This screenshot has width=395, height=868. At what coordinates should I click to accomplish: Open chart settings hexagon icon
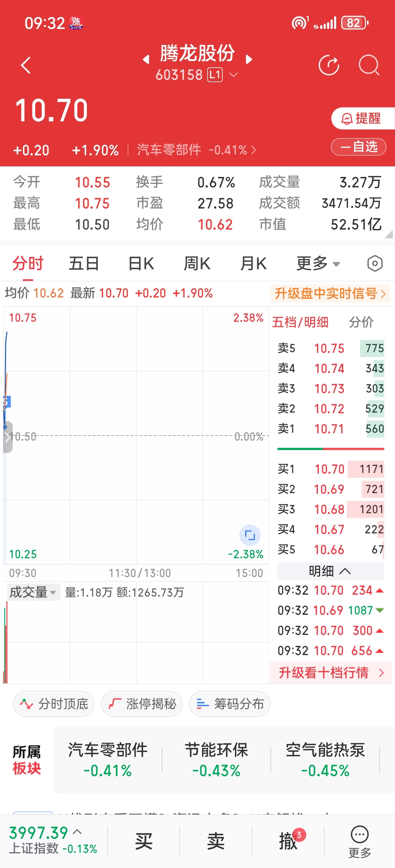pyautogui.click(x=375, y=264)
